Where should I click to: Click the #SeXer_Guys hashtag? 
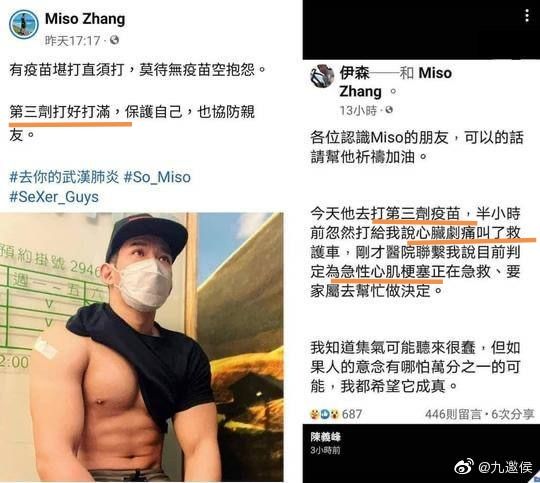coord(54,197)
